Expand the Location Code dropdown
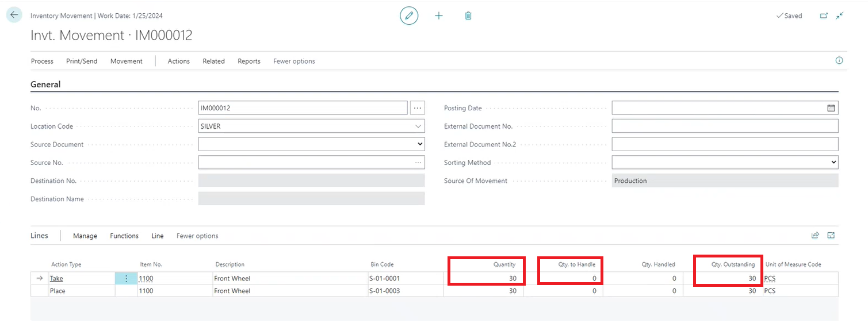 pos(418,126)
